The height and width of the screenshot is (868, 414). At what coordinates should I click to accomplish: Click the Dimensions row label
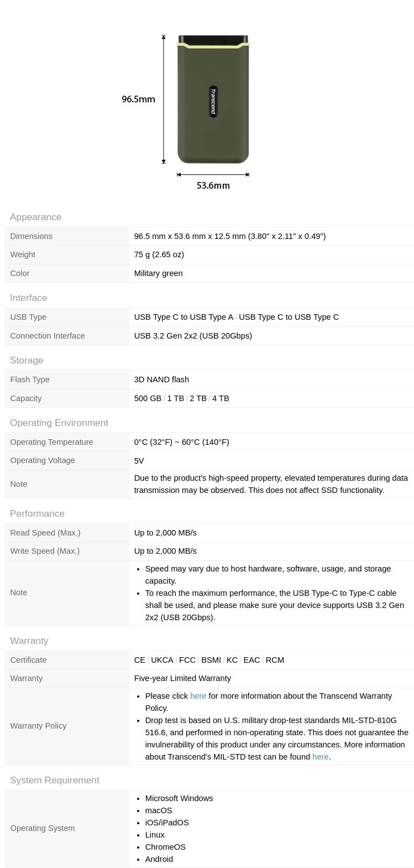(x=31, y=236)
